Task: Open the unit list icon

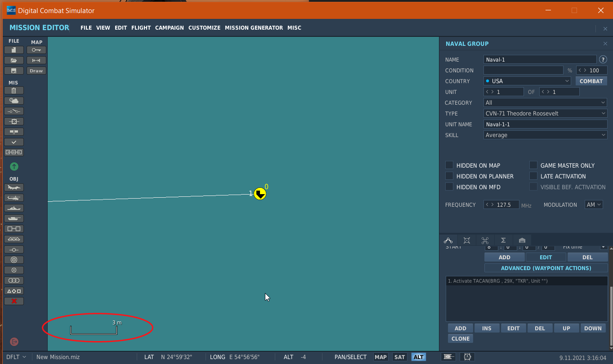Action: pos(14,291)
